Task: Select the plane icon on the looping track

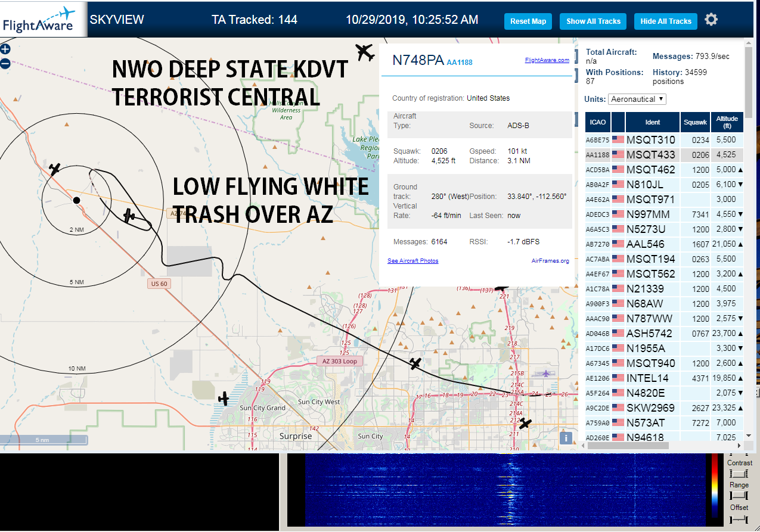Action: [129, 216]
